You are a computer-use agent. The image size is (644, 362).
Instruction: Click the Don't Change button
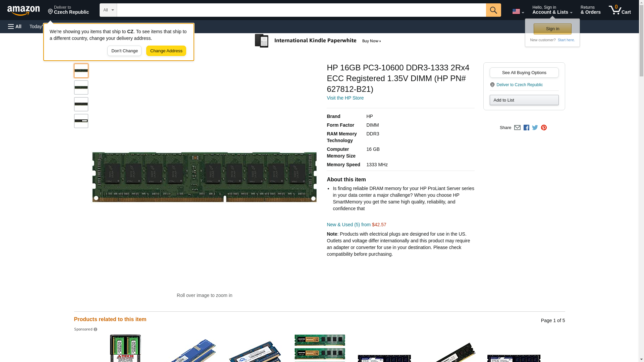click(124, 51)
